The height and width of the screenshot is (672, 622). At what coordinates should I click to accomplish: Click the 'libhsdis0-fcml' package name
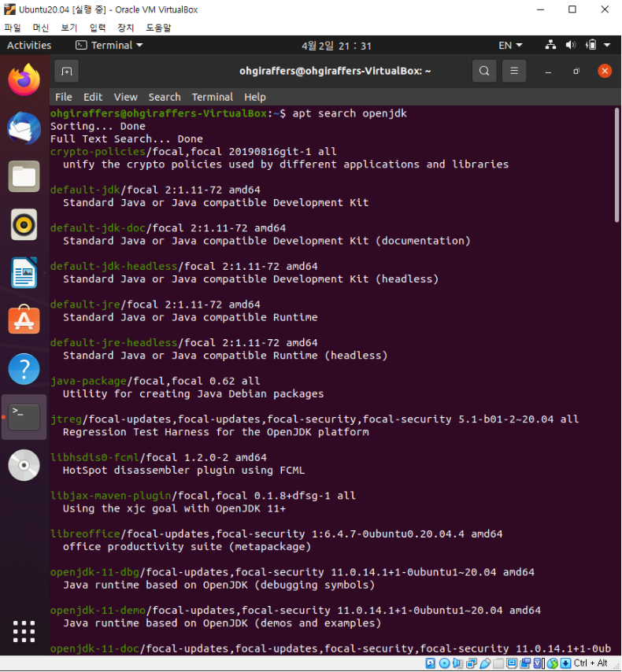(x=94, y=457)
